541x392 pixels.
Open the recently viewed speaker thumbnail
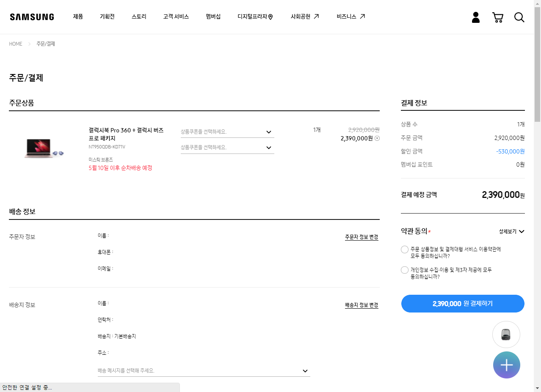(506, 334)
